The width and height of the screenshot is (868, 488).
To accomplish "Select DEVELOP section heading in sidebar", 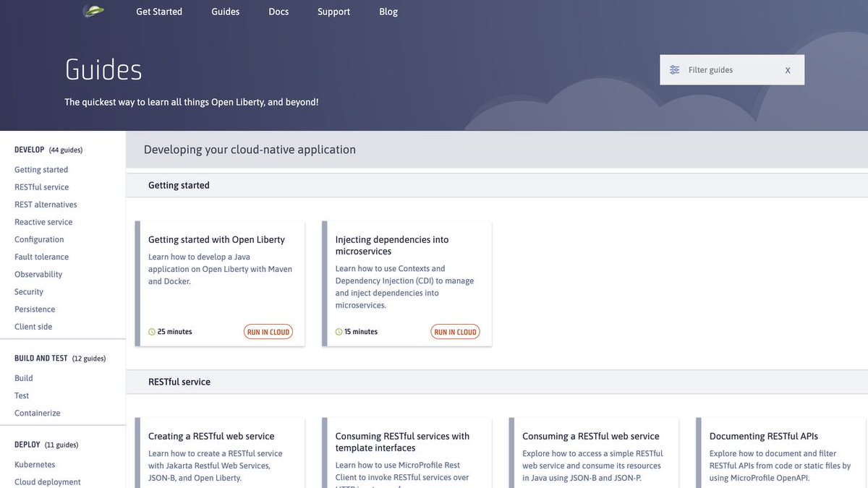I will pos(30,150).
